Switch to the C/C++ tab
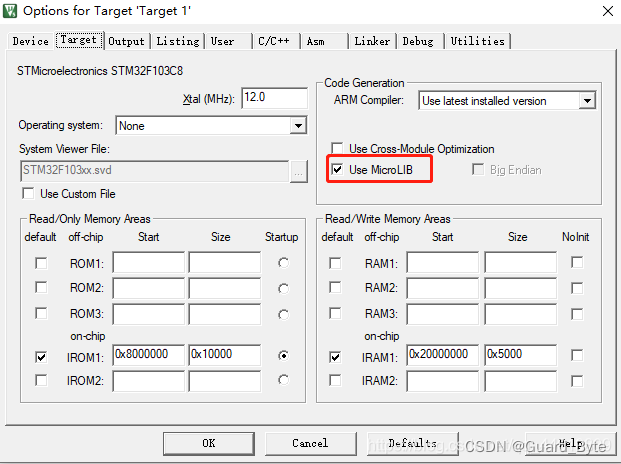621x464 pixels. 274,41
